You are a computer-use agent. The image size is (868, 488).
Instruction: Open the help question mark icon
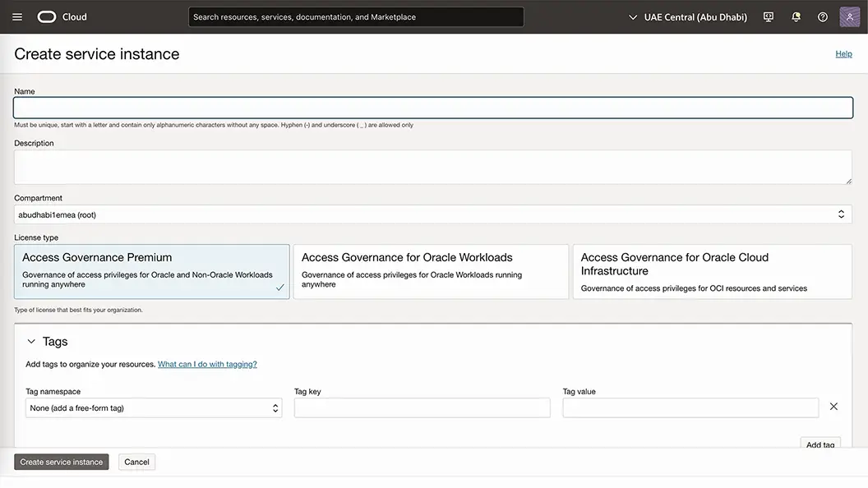click(x=823, y=17)
